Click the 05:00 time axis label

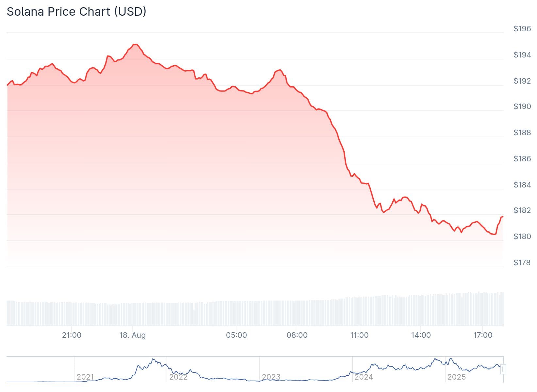[x=236, y=335]
